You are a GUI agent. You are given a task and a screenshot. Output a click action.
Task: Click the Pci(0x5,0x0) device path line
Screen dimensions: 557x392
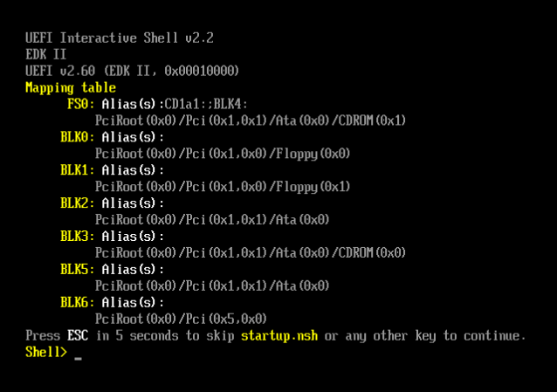pyautogui.click(x=181, y=320)
